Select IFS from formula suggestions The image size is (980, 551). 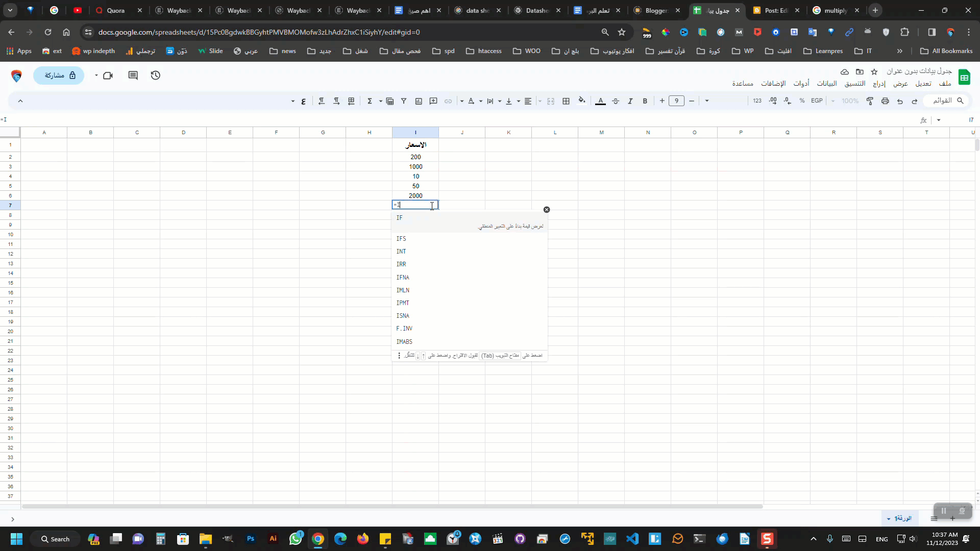[401, 239]
